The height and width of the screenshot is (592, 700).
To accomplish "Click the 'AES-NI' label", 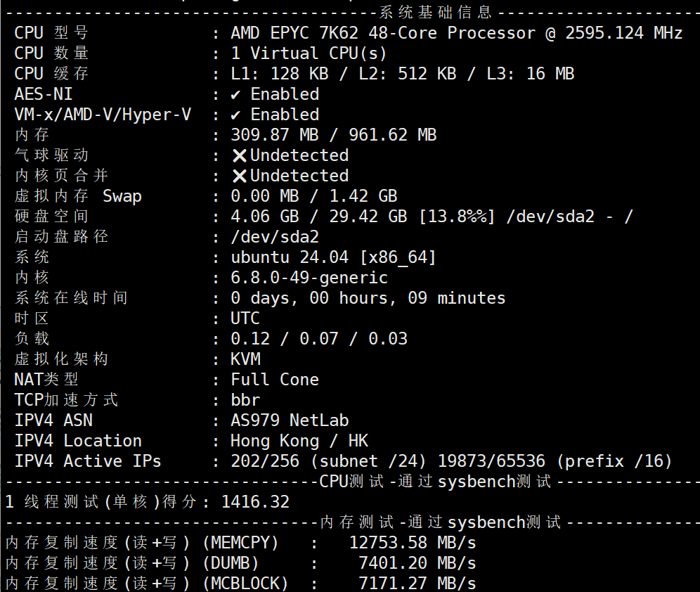I will pos(44,94).
